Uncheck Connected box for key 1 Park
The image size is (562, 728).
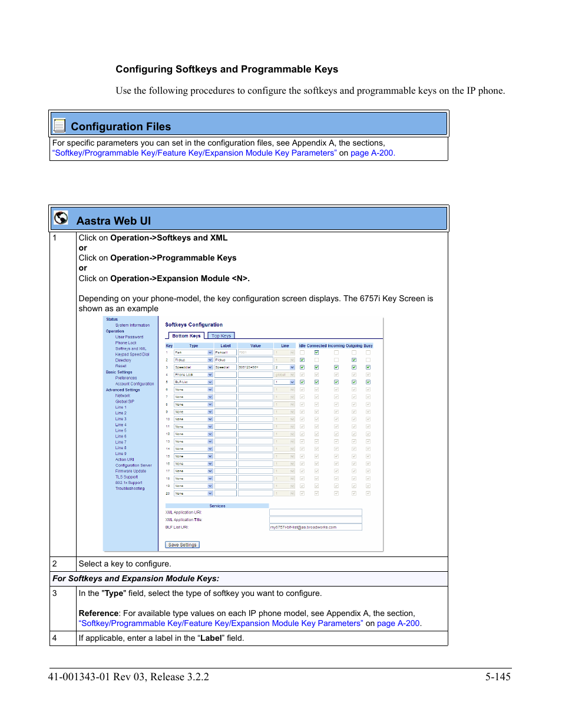(x=316, y=353)
